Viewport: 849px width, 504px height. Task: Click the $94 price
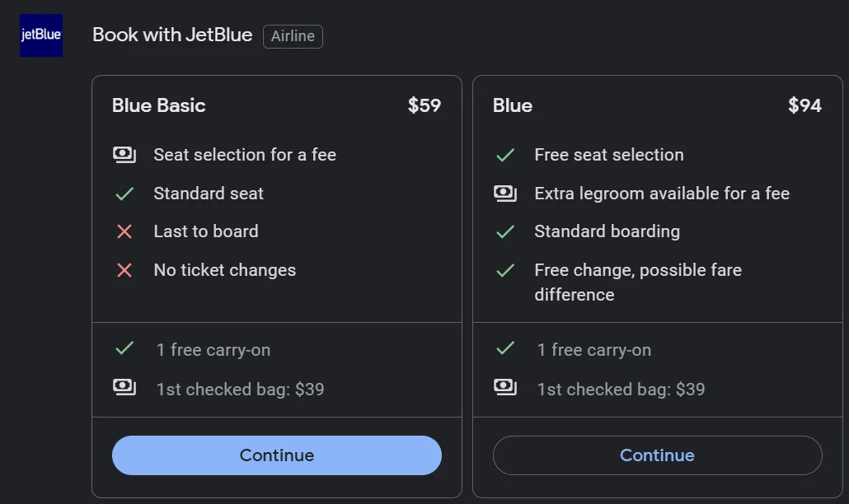tap(804, 105)
